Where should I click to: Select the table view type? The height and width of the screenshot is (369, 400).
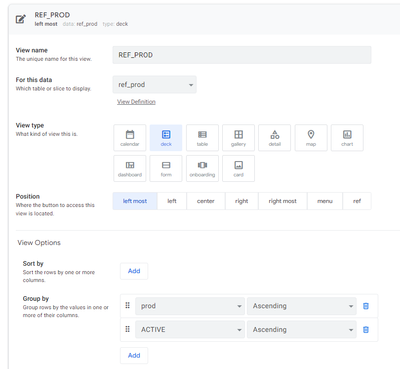click(x=202, y=138)
